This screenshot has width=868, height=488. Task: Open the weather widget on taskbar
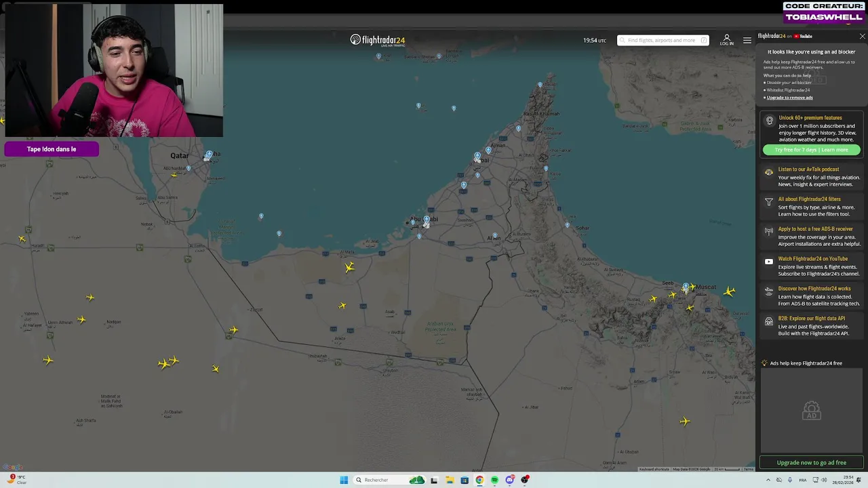(16, 479)
